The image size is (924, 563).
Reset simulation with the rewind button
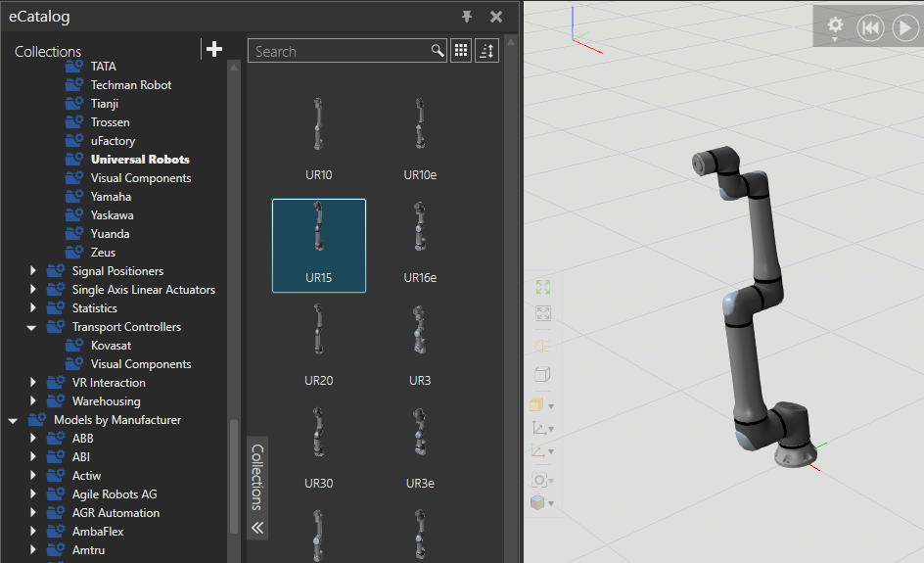coord(869,28)
